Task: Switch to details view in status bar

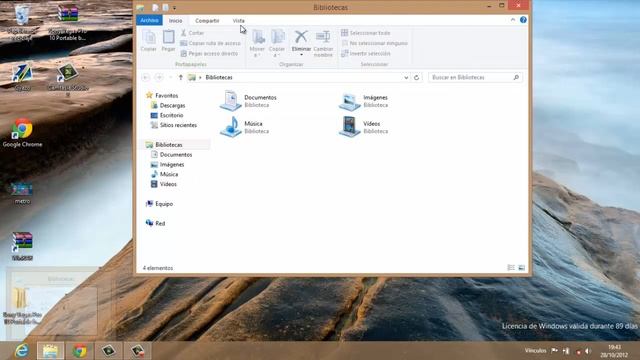Action: coord(511,268)
